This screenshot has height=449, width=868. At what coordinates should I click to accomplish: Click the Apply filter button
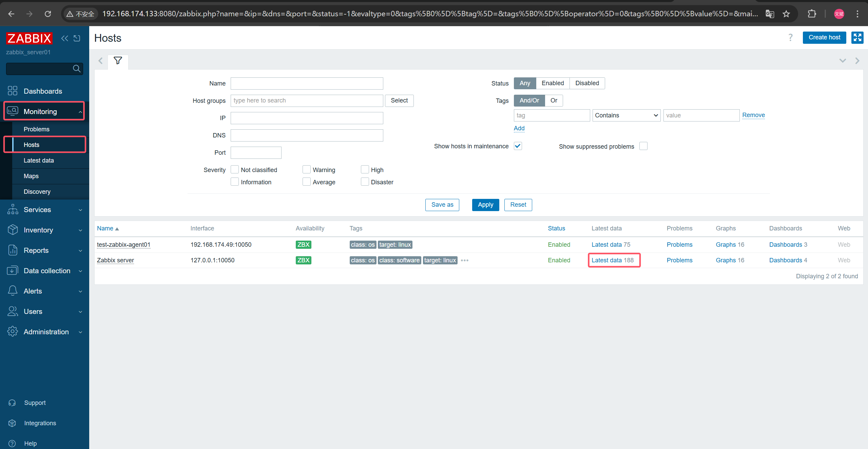pos(485,205)
